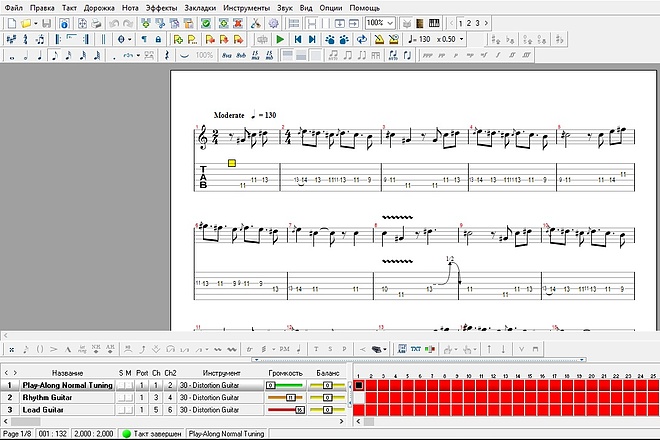Toggle mute for Rhythm Guitar track

(129, 397)
